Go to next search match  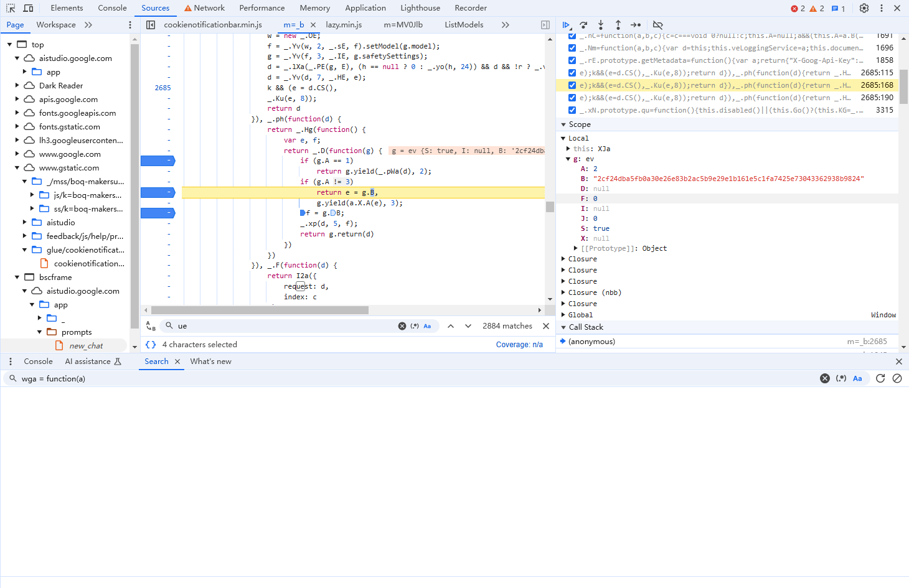click(468, 326)
